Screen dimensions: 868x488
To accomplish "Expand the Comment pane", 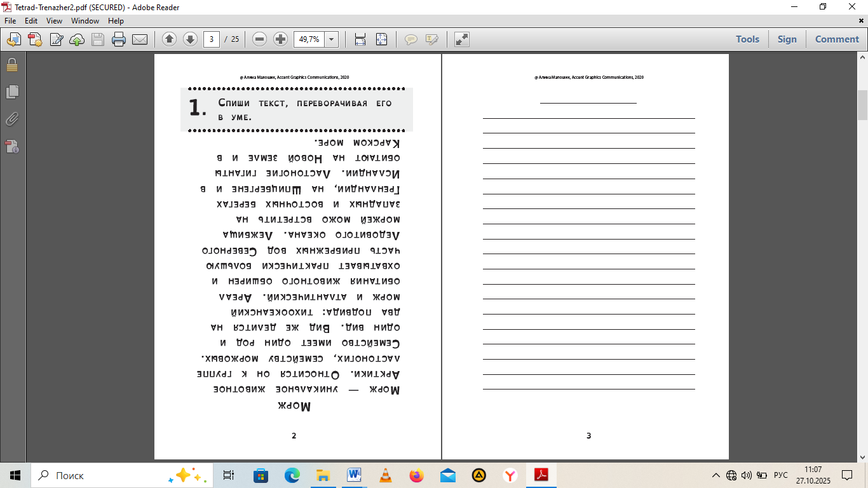I will [x=837, y=39].
